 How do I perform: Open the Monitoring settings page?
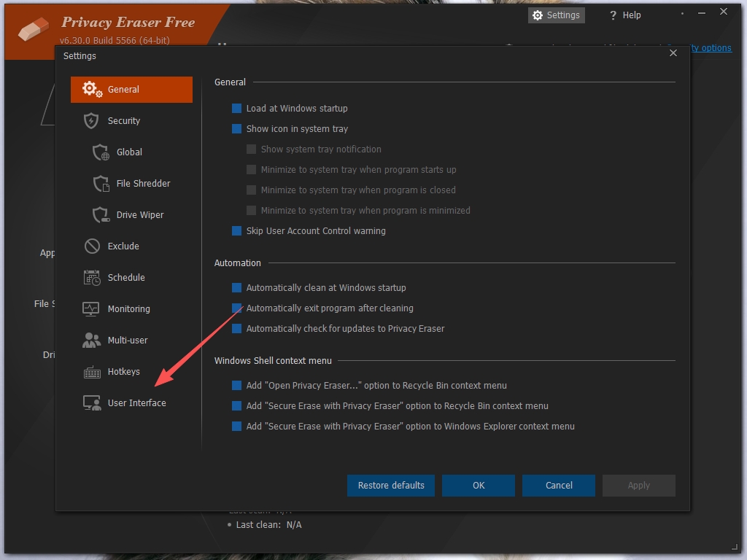coord(131,309)
